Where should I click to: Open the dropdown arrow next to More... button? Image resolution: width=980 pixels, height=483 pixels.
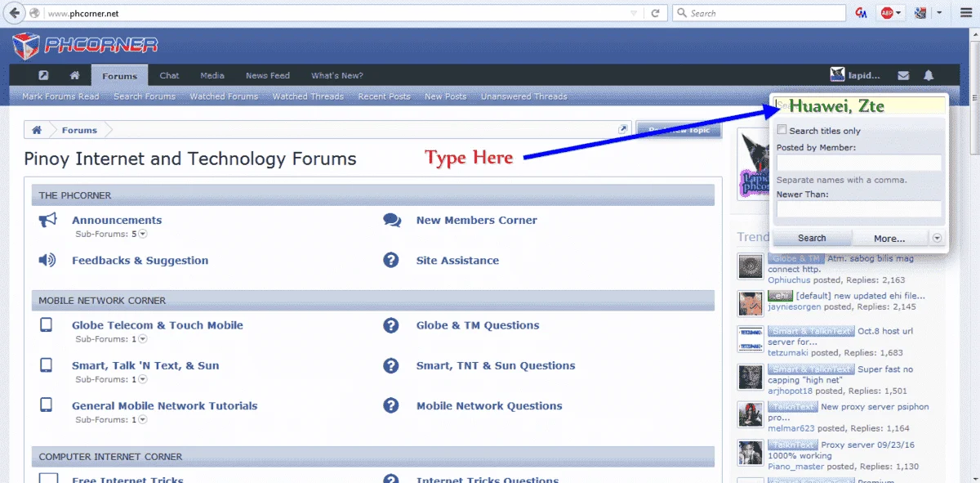[x=937, y=238]
